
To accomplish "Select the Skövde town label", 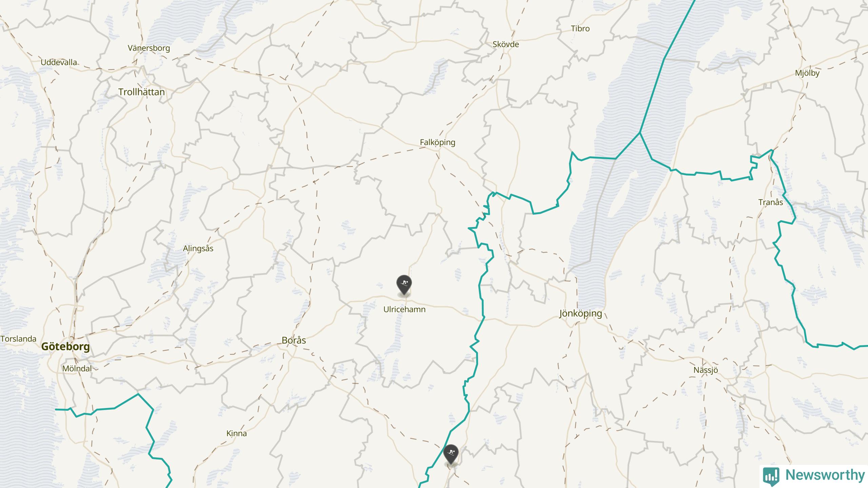I will coord(506,44).
